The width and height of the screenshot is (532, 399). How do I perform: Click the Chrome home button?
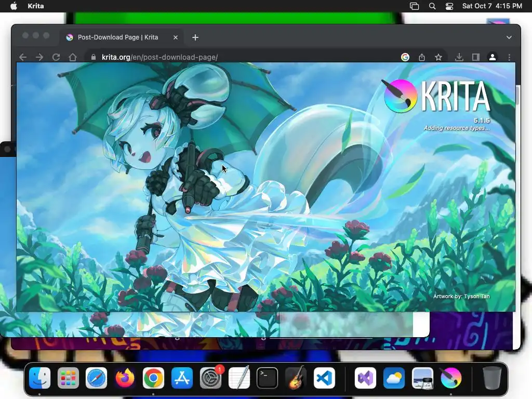coord(73,57)
